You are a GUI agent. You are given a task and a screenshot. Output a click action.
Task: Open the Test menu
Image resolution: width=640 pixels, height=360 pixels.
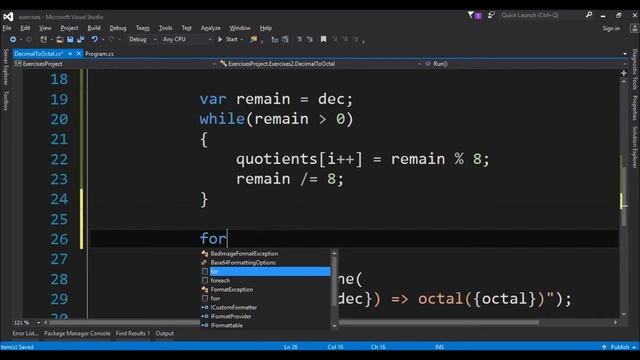(187, 28)
